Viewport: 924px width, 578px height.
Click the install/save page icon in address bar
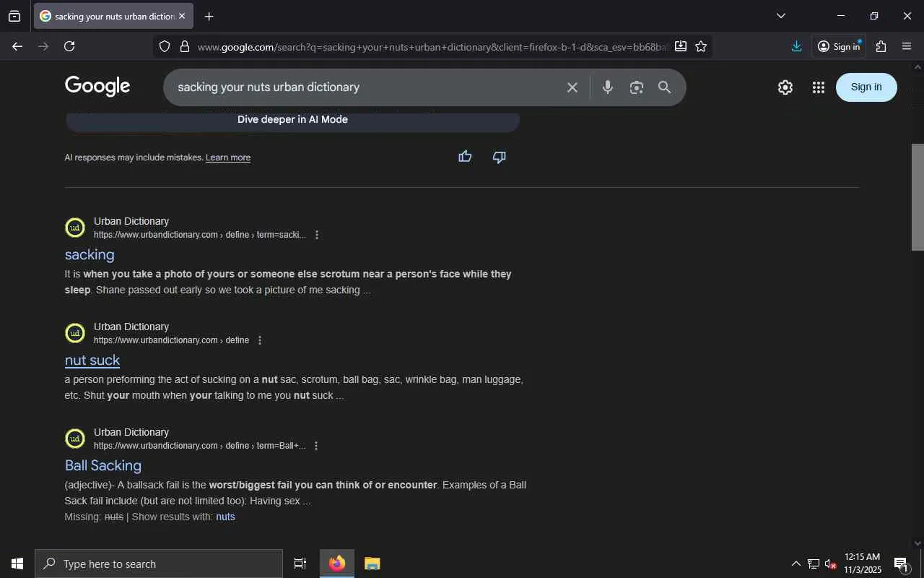(x=680, y=46)
